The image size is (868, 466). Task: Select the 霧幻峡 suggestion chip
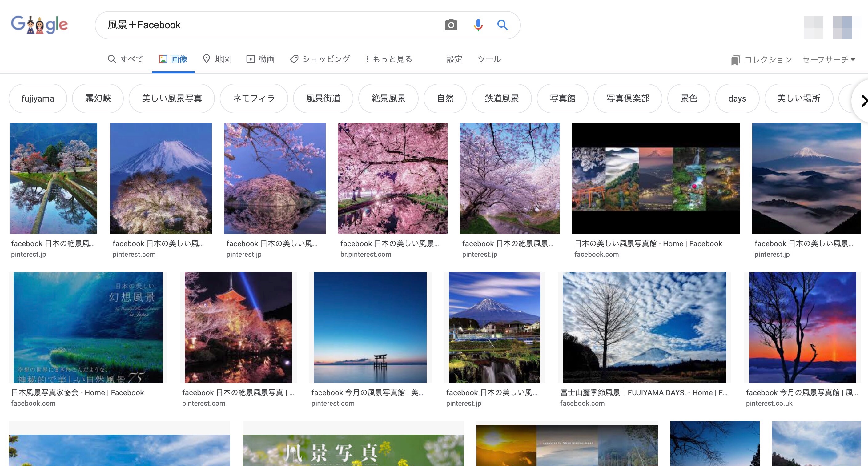click(x=98, y=98)
